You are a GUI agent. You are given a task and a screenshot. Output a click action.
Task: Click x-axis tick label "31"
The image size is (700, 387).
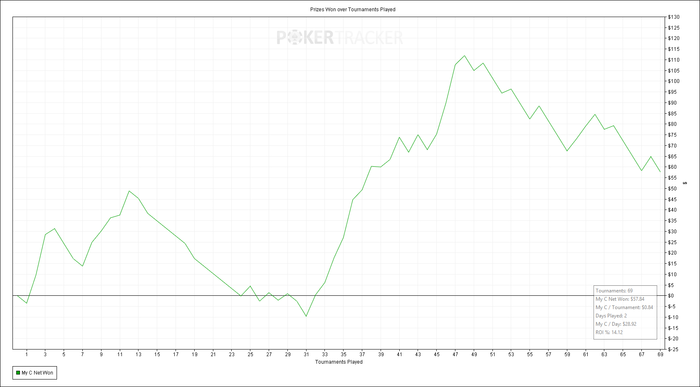306,354
